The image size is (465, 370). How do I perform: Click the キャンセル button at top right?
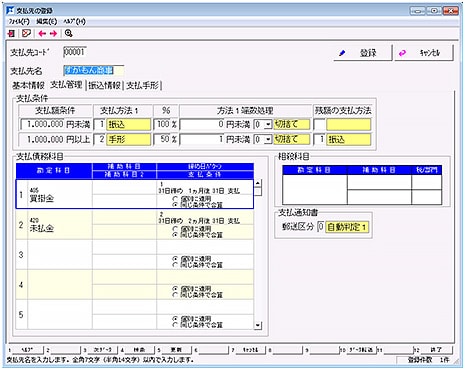[424, 53]
